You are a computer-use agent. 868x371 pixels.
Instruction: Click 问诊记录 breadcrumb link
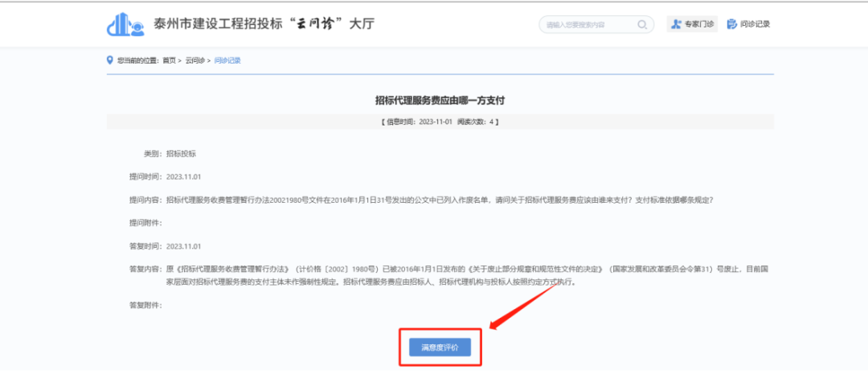click(x=227, y=60)
